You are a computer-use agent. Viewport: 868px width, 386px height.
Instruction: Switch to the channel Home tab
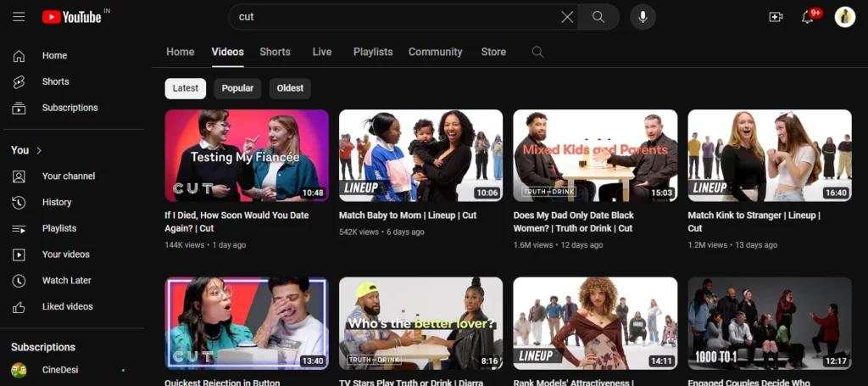[x=181, y=52]
